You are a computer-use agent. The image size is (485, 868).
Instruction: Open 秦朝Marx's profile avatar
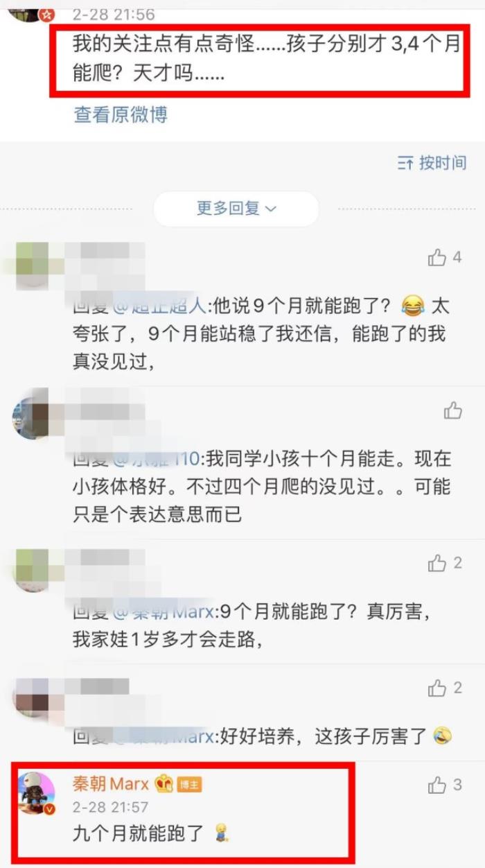point(35,793)
